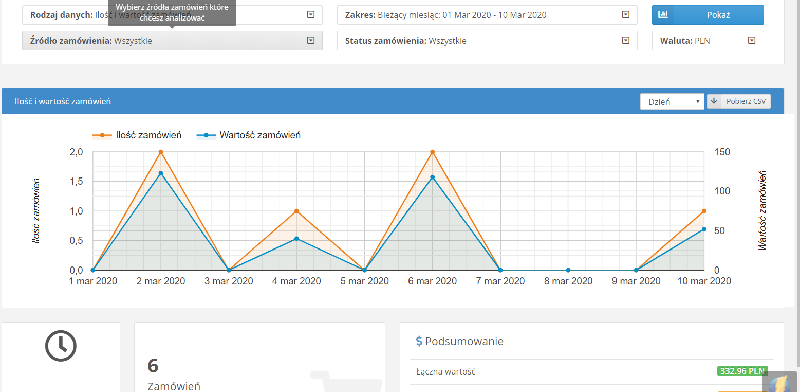
Task: Click the blue data point on 10 mar 2020
Action: [704, 229]
